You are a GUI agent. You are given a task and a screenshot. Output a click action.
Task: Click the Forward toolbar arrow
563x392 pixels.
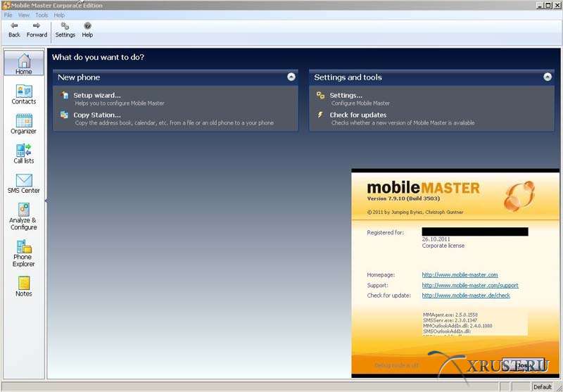click(x=37, y=30)
